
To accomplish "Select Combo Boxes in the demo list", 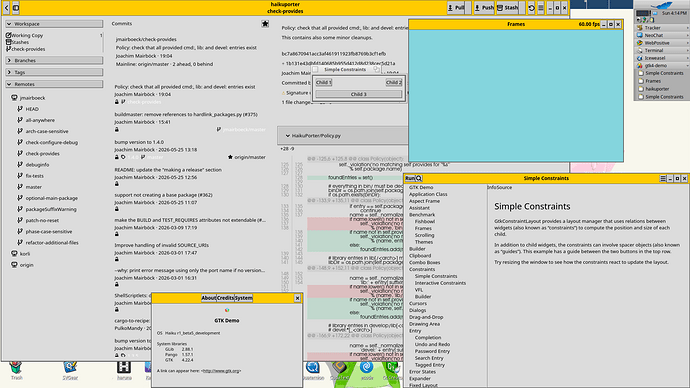I will (424, 263).
